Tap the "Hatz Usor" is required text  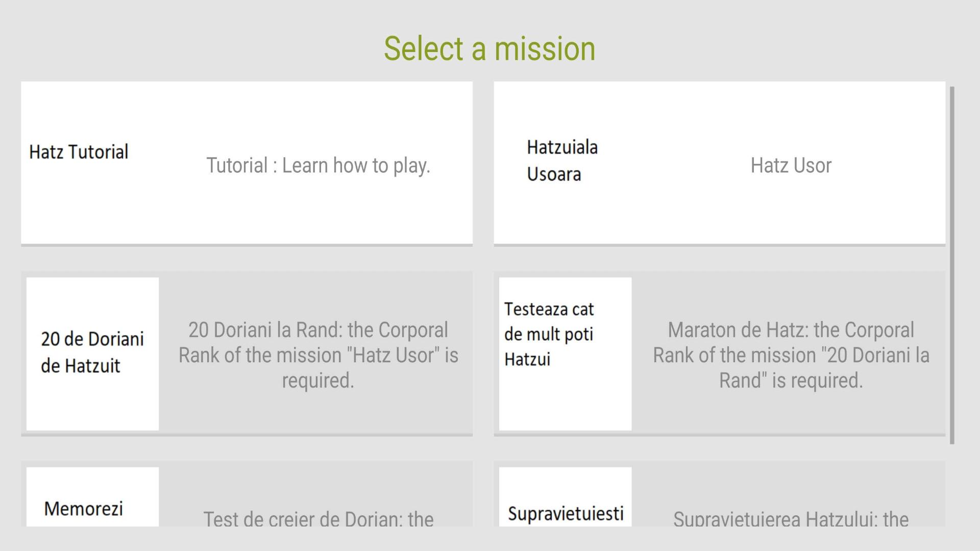coord(318,368)
